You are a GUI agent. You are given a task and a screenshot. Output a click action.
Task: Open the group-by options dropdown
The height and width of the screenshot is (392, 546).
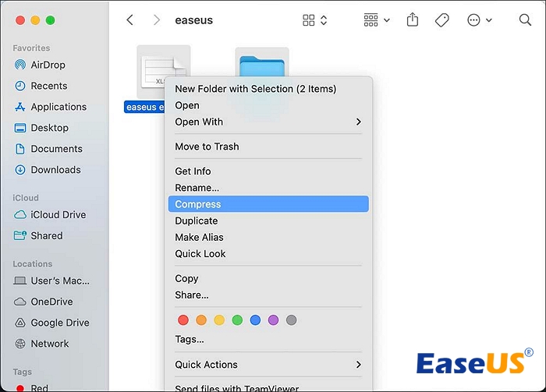click(x=377, y=20)
